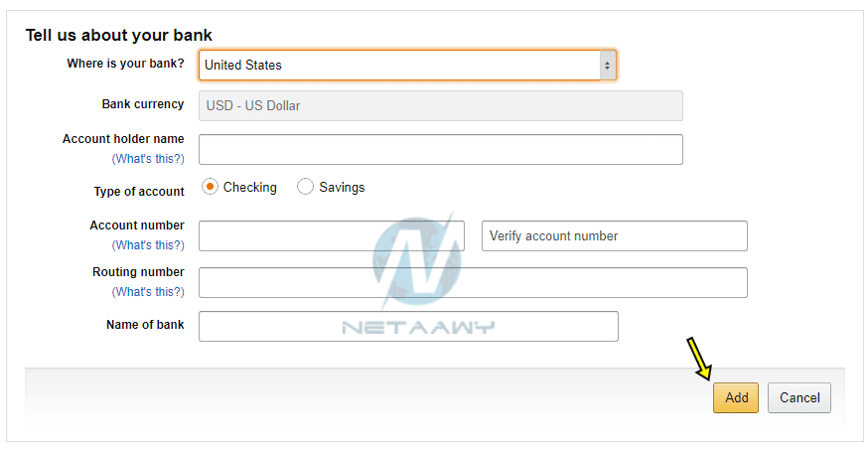Click the Account number field
Viewport: 868px width, 452px height.
coord(332,236)
